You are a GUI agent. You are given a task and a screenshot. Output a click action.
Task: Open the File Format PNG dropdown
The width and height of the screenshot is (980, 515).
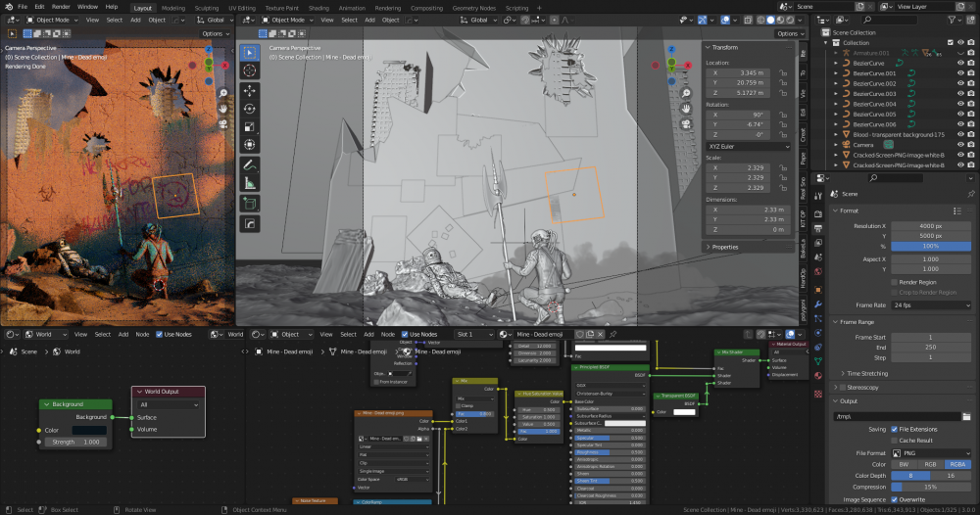point(931,453)
